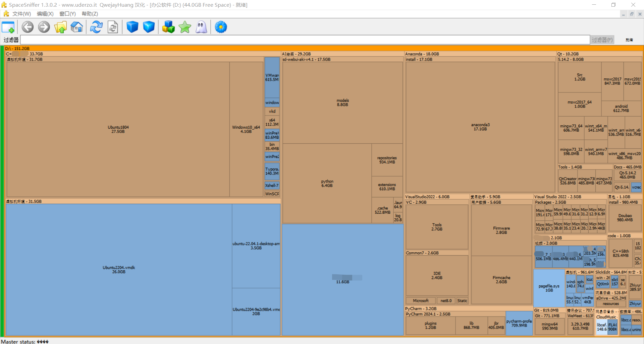644x344 pixels.
Task: Click the green star icon
Action: 185,27
